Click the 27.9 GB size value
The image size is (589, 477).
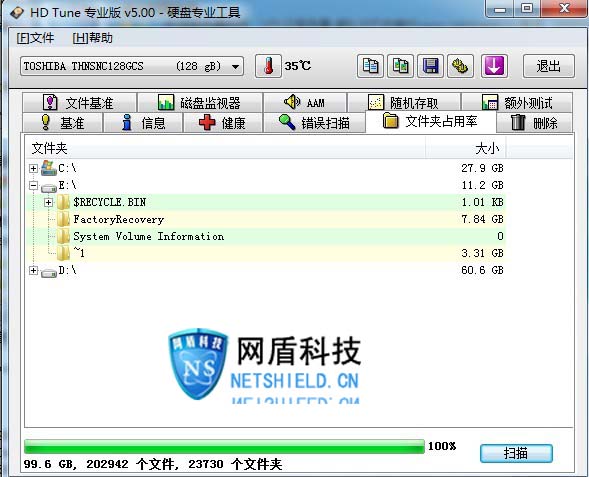click(x=482, y=168)
